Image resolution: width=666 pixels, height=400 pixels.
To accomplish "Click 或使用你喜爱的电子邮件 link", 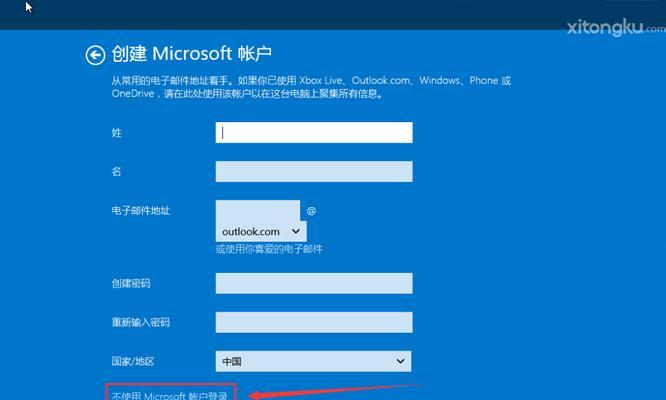I will click(269, 249).
